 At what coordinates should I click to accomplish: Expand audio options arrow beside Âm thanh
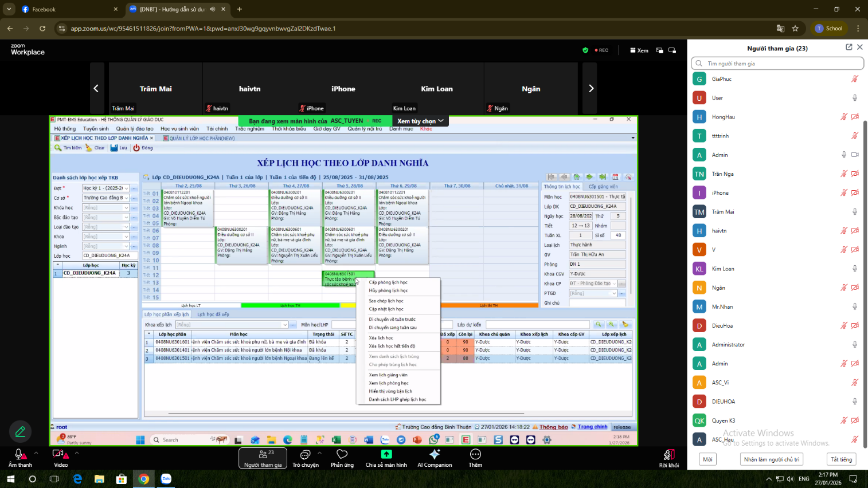[36, 452]
